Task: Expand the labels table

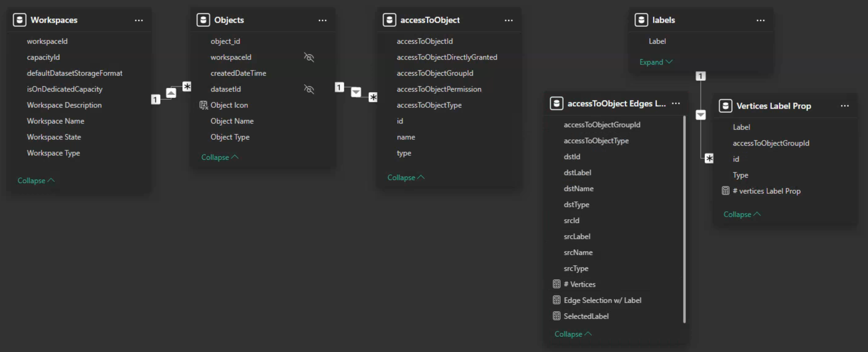Action: tap(655, 62)
